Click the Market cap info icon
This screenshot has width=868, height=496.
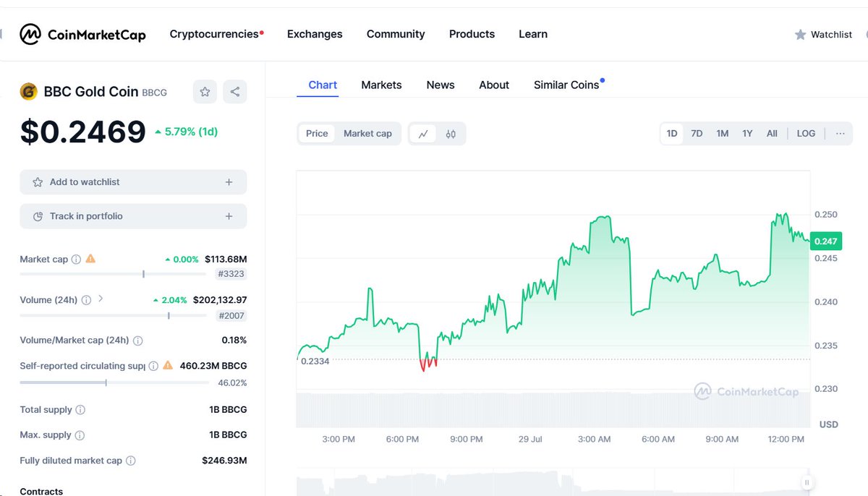[76, 259]
